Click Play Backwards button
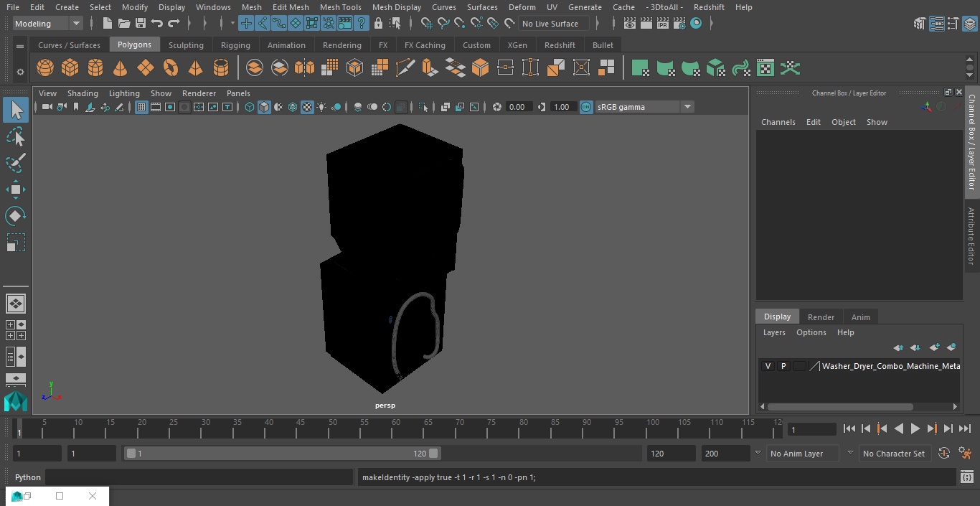This screenshot has width=980, height=506. click(x=898, y=428)
